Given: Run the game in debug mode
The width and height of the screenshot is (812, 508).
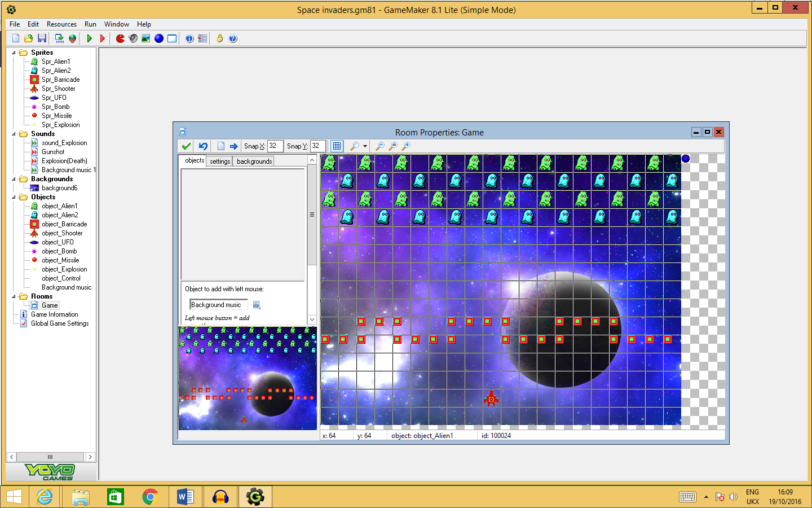Looking at the screenshot, I should (102, 38).
